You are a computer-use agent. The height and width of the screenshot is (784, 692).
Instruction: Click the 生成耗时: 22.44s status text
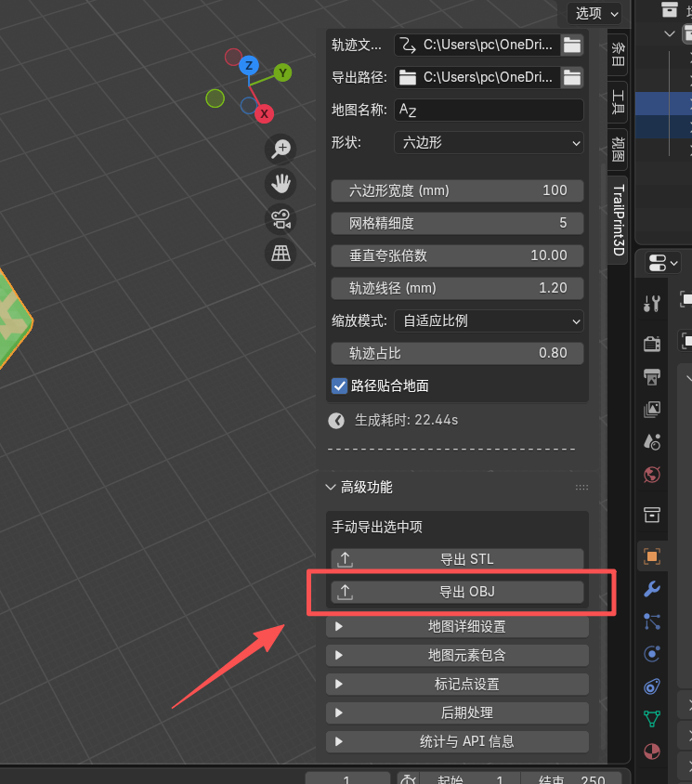(406, 420)
